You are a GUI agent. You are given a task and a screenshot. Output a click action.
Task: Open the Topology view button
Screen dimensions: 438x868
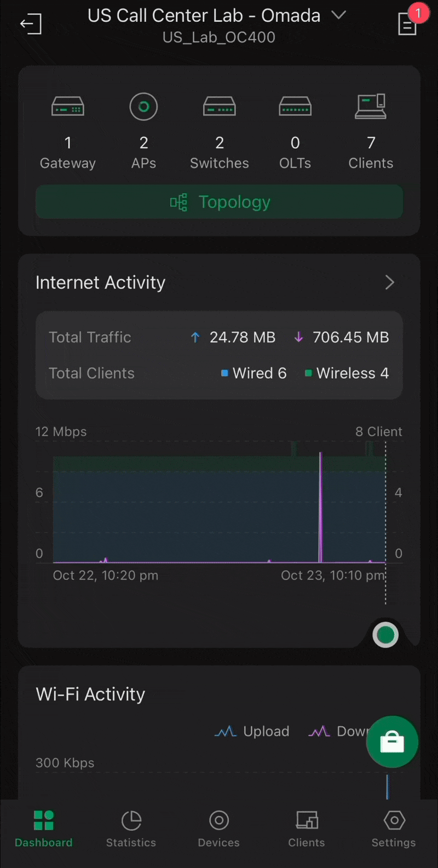point(219,202)
